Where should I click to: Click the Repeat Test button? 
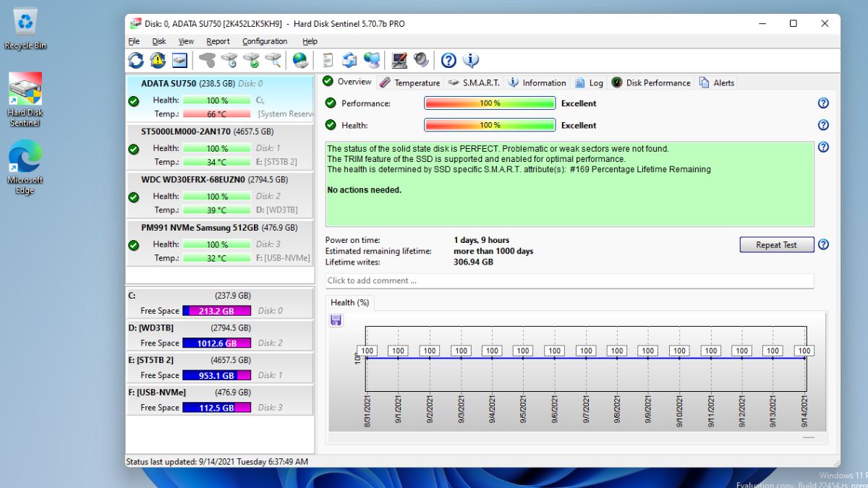(x=776, y=244)
